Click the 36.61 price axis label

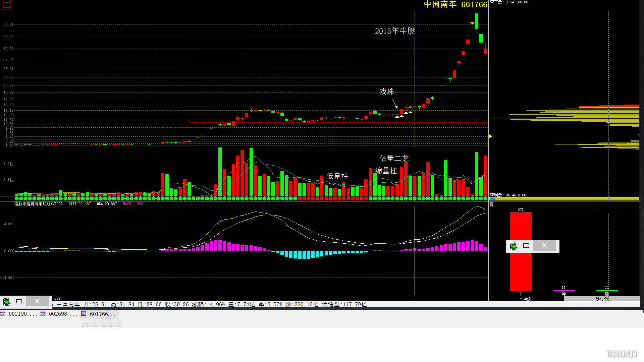8,24
